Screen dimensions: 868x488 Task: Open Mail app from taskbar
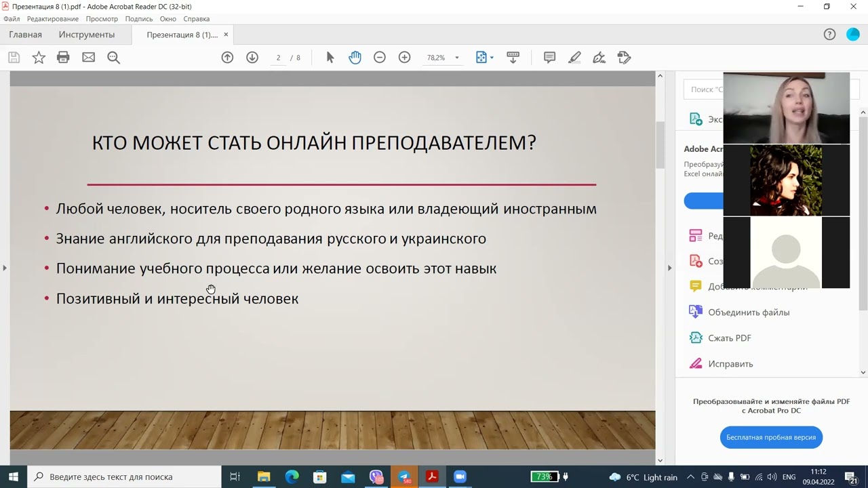(x=348, y=476)
